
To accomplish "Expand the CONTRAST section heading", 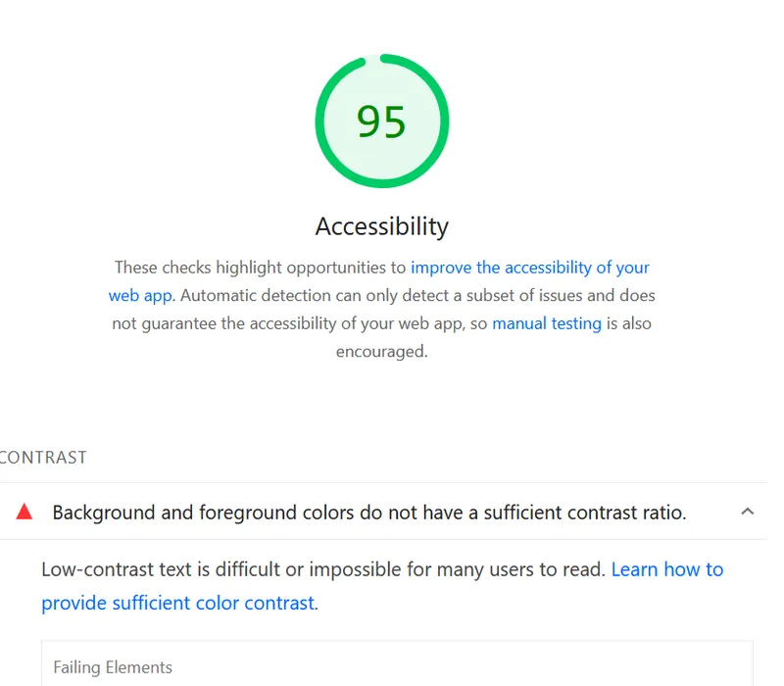I will point(43,457).
